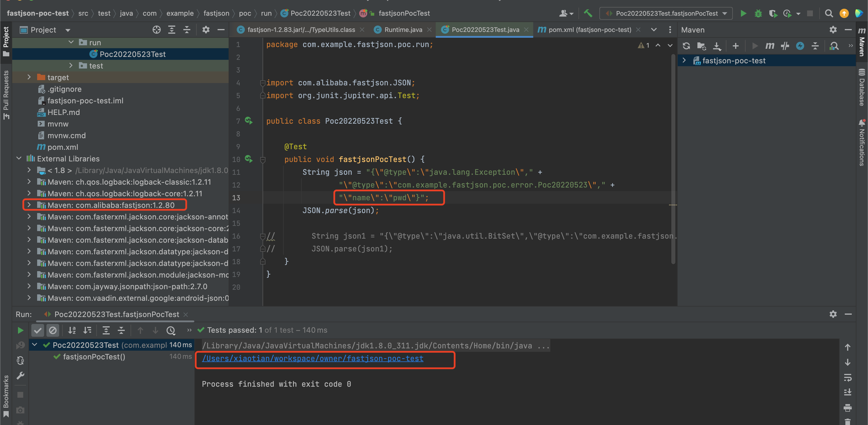Click the Rerun green play icon in Run panel
Viewport: 868px width, 425px height.
coord(20,330)
